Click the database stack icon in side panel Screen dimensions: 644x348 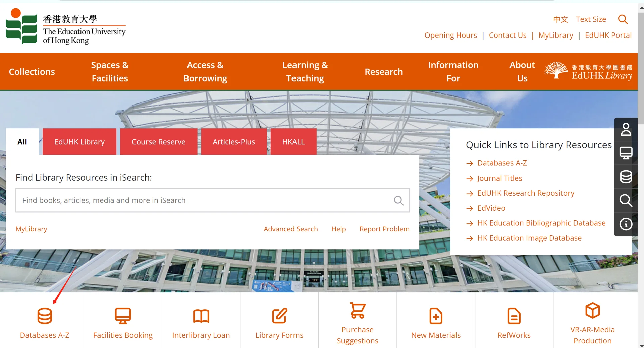click(x=626, y=177)
